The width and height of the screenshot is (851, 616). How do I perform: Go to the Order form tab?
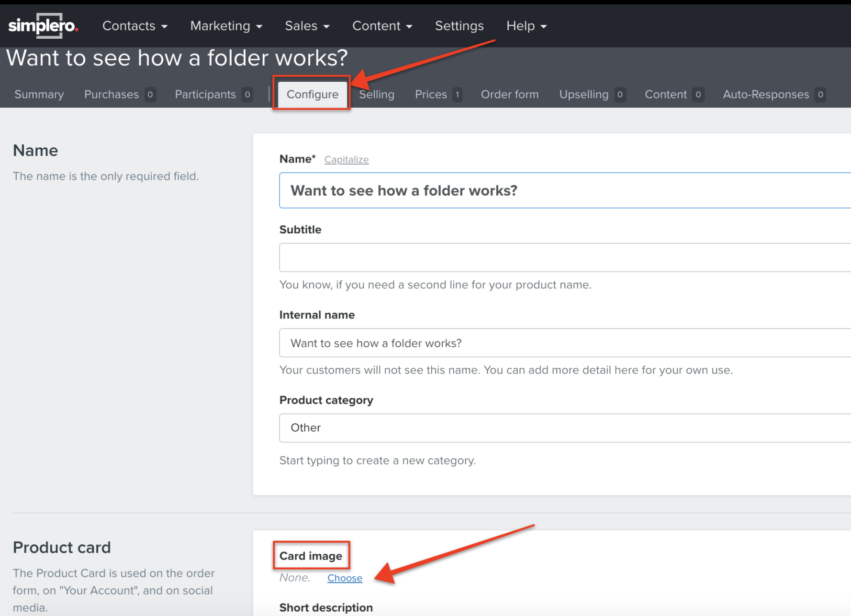pyautogui.click(x=510, y=94)
